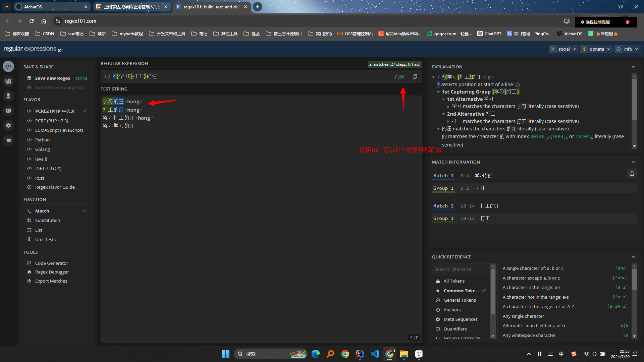
Task: Switch function to Substitution
Action: tap(48, 220)
